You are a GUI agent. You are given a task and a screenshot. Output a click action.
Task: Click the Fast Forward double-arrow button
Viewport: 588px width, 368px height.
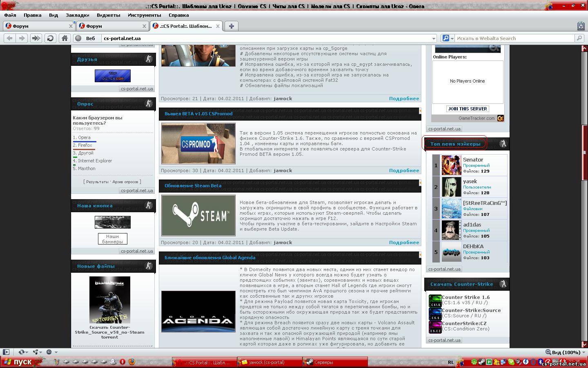click(x=36, y=38)
